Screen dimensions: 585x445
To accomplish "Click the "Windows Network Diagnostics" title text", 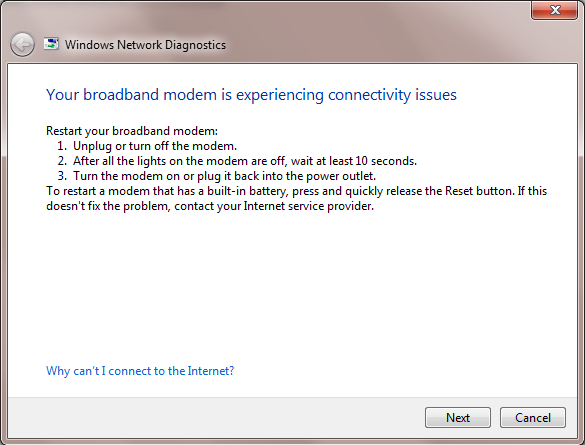I will click(145, 45).
